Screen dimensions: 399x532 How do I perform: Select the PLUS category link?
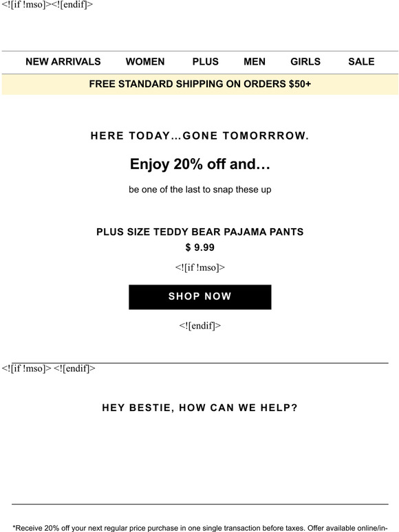[x=206, y=61]
